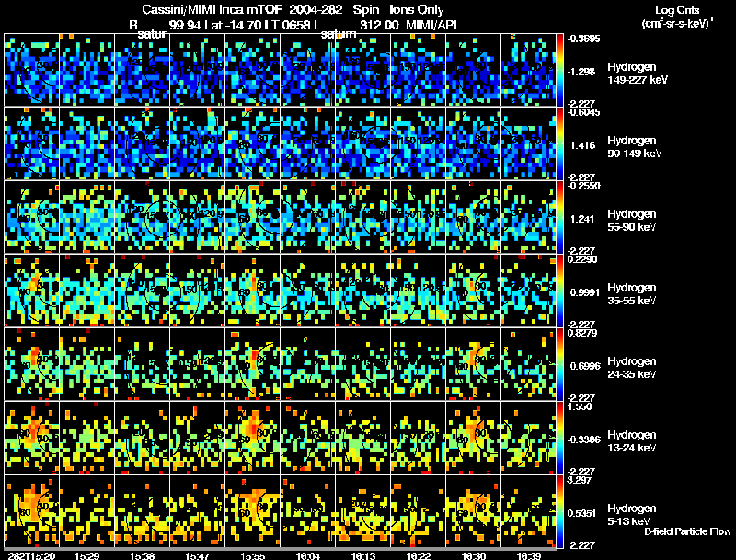Click the '-0.3695' color scale value
The height and width of the screenshot is (560, 736).
point(583,39)
